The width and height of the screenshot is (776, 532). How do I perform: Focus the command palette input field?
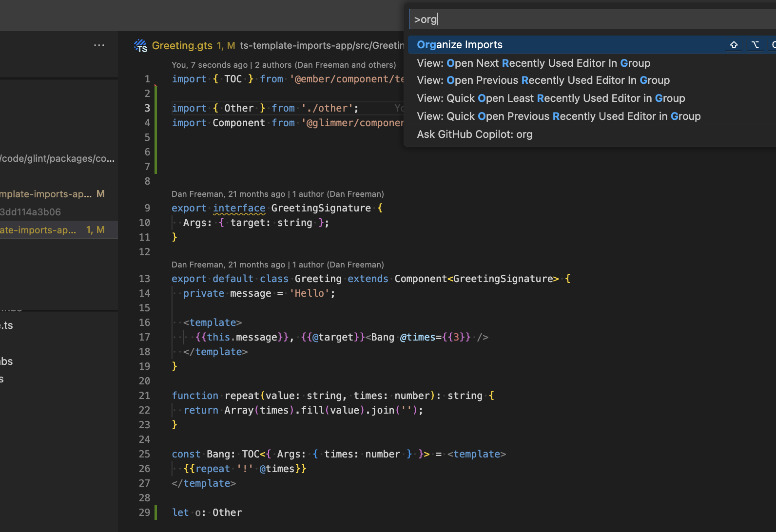click(585, 19)
